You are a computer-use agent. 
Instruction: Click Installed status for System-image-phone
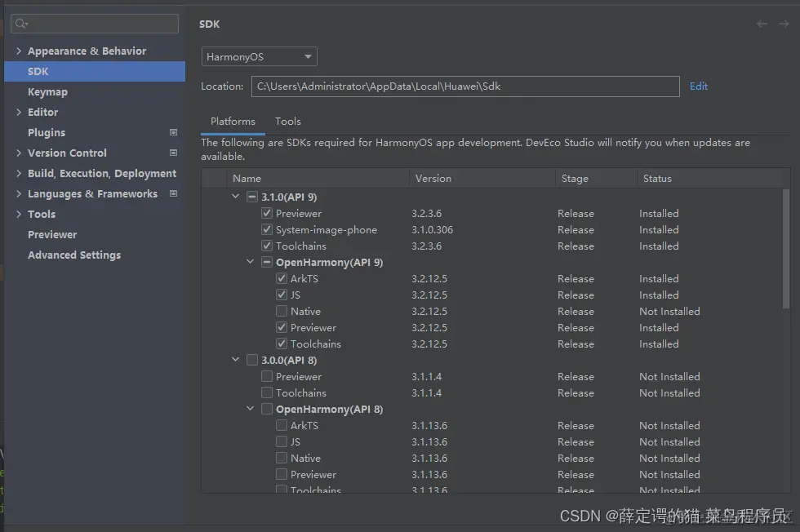point(659,229)
